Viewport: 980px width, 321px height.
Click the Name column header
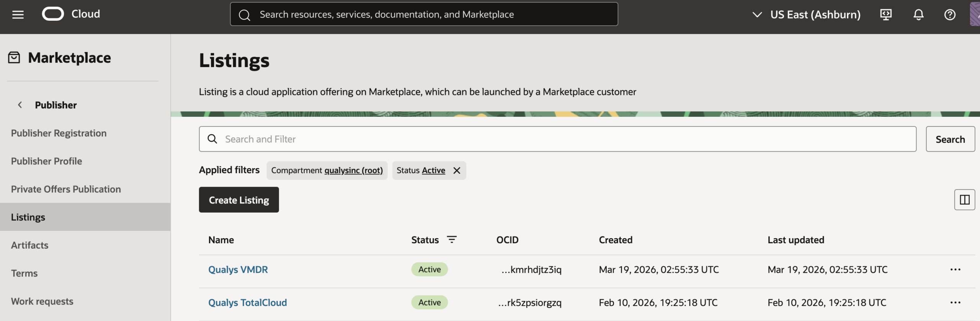pyautogui.click(x=221, y=240)
